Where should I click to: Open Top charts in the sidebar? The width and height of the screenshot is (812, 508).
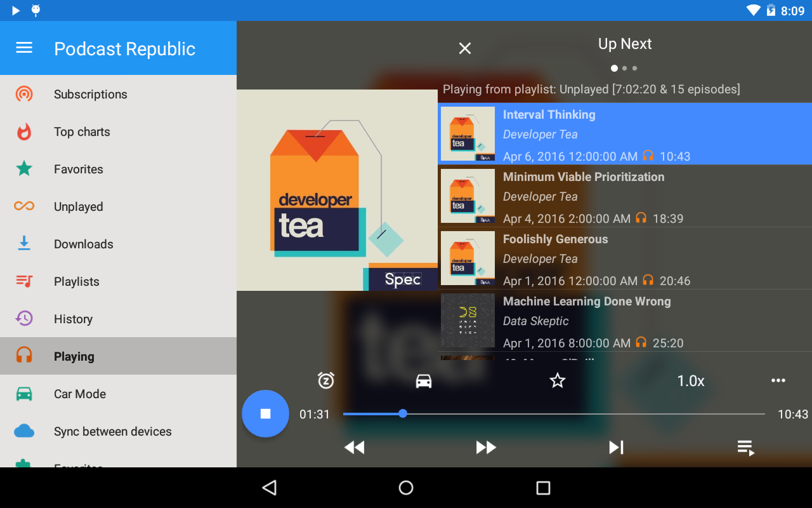tap(118, 131)
